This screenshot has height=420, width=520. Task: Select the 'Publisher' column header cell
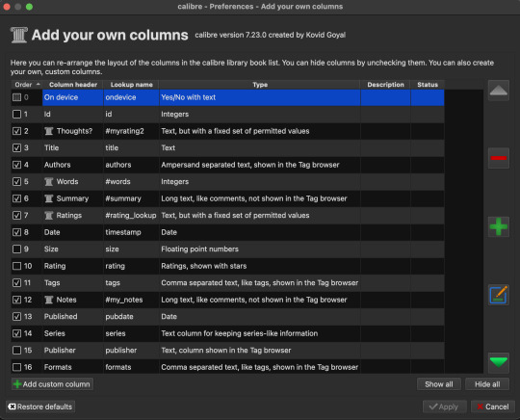pos(73,351)
